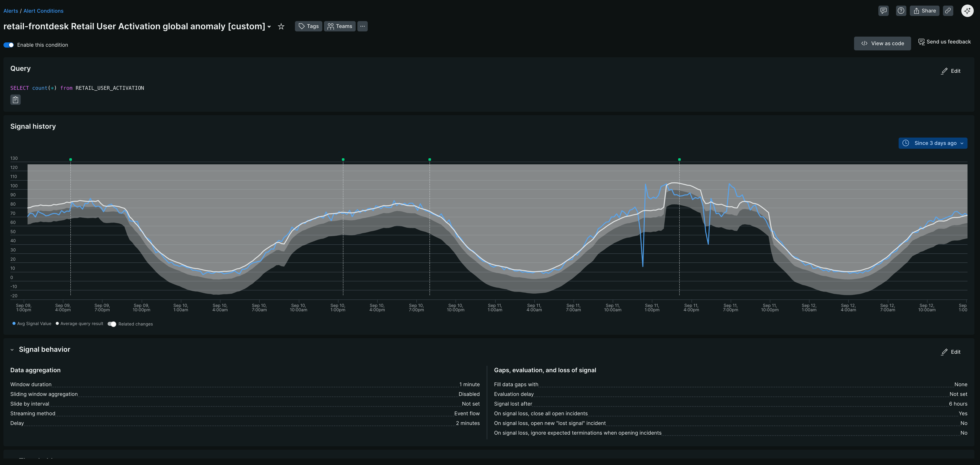Image resolution: width=980 pixels, height=465 pixels.
Task: Click the Tags button
Action: click(308, 26)
